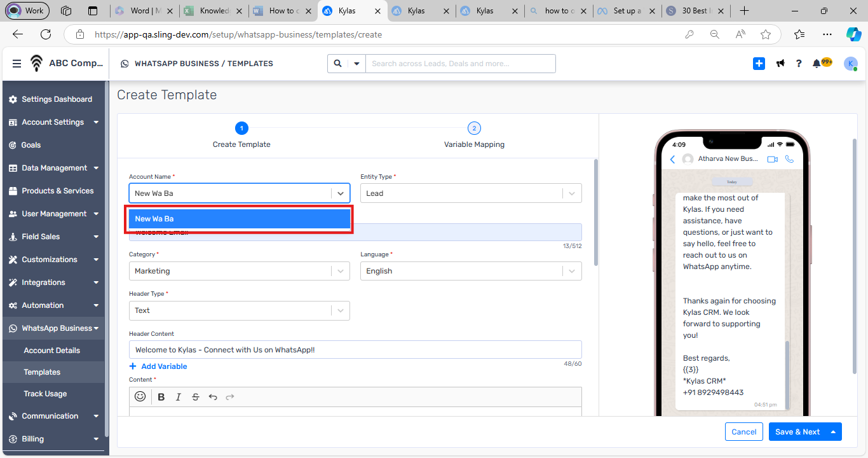Click the blue quick-add plus icon
Image resolution: width=868 pixels, height=458 pixels.
(759, 64)
